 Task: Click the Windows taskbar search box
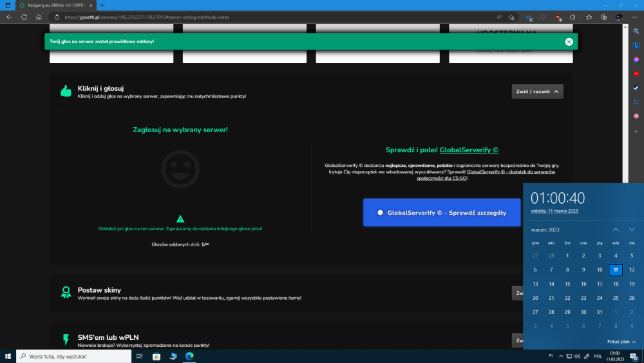74,357
